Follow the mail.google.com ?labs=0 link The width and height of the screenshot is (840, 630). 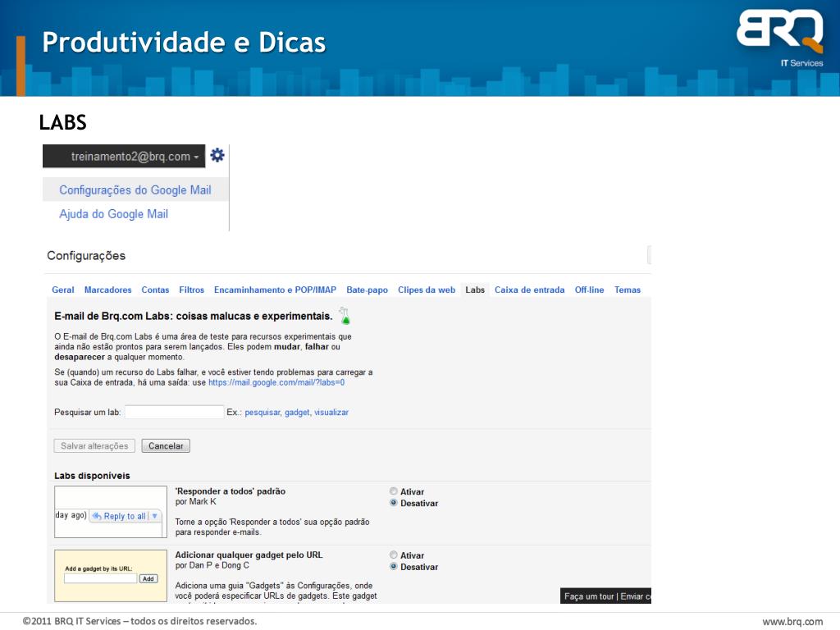coord(276,382)
